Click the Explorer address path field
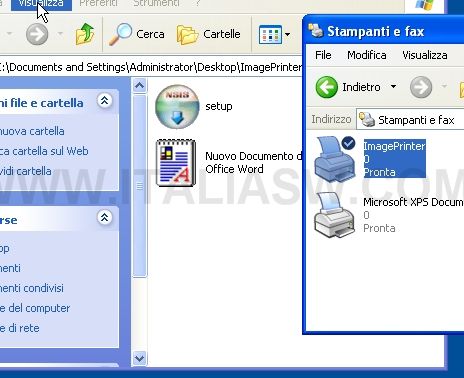This screenshot has width=464, height=378. pyautogui.click(x=151, y=67)
